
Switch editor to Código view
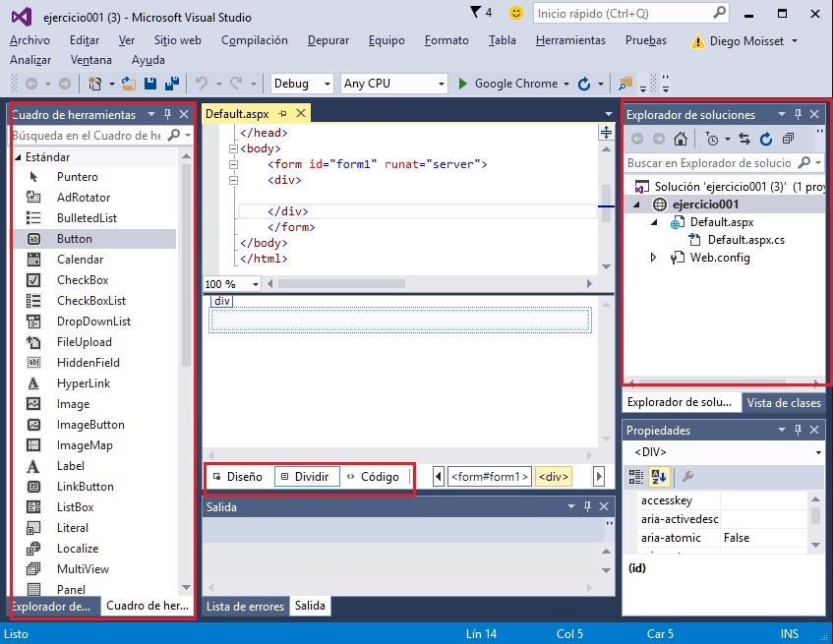coord(373,477)
